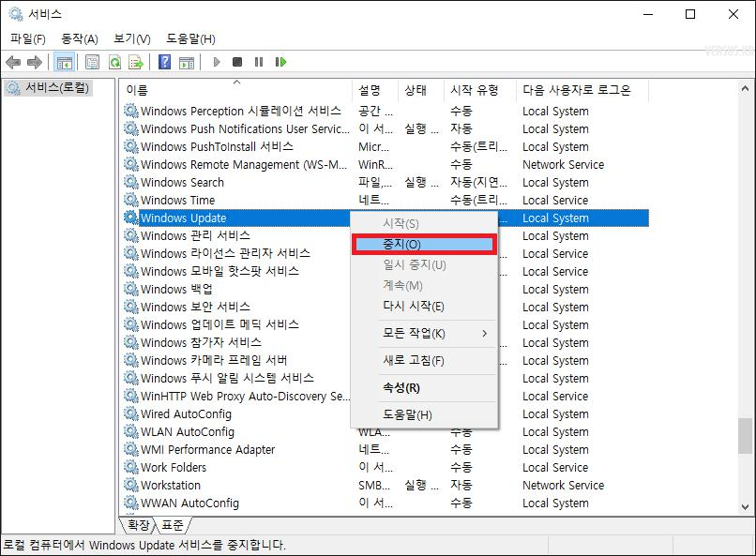Click the Services app icon in title bar
Image resolution: width=756 pixels, height=556 pixels.
point(15,14)
